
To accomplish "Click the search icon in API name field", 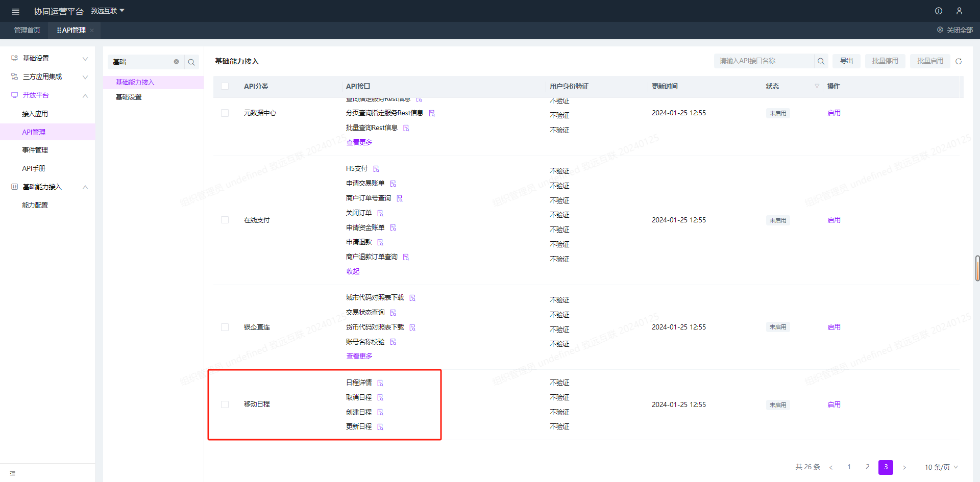I will point(821,61).
